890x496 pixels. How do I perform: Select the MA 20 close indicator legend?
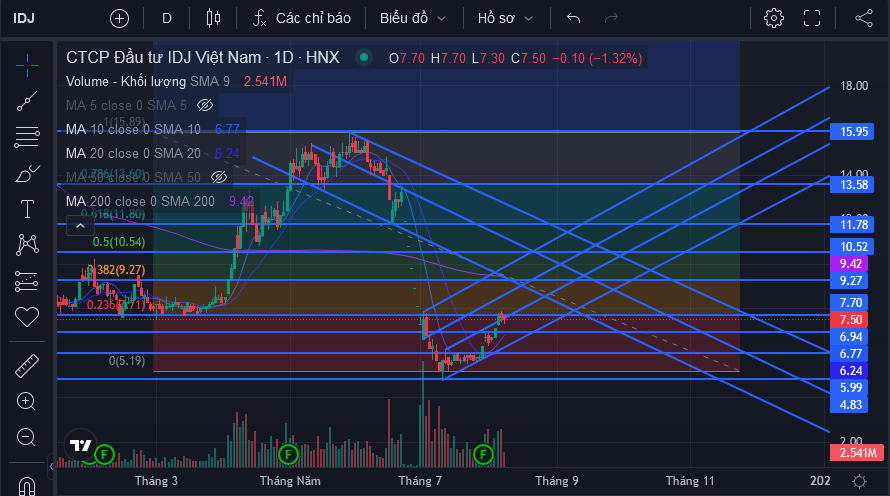[133, 153]
